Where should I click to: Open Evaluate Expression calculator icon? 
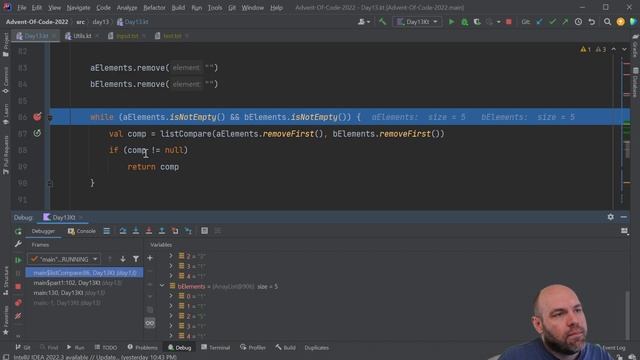tap(204, 231)
